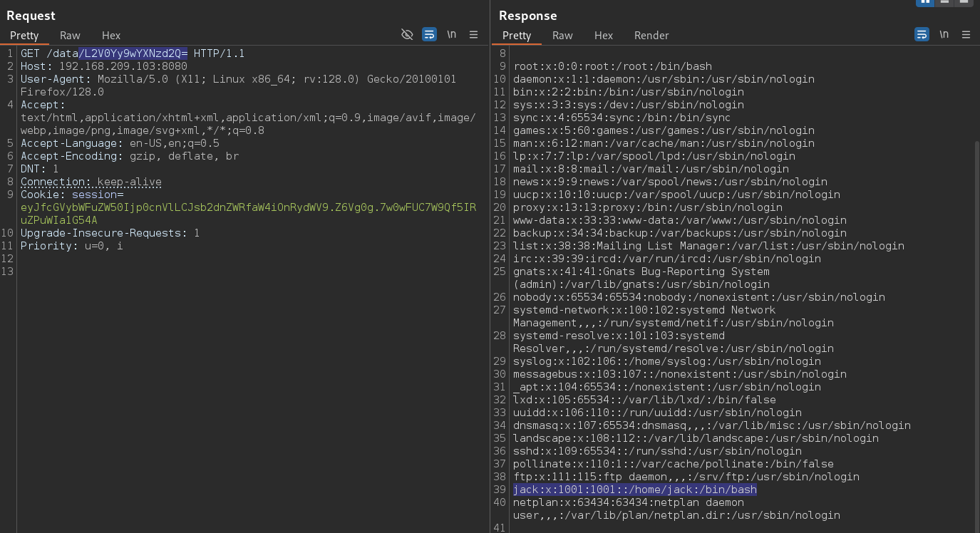This screenshot has width=980, height=533.
Task: Select the combined tabbed layout icon
Action: click(964, 2)
